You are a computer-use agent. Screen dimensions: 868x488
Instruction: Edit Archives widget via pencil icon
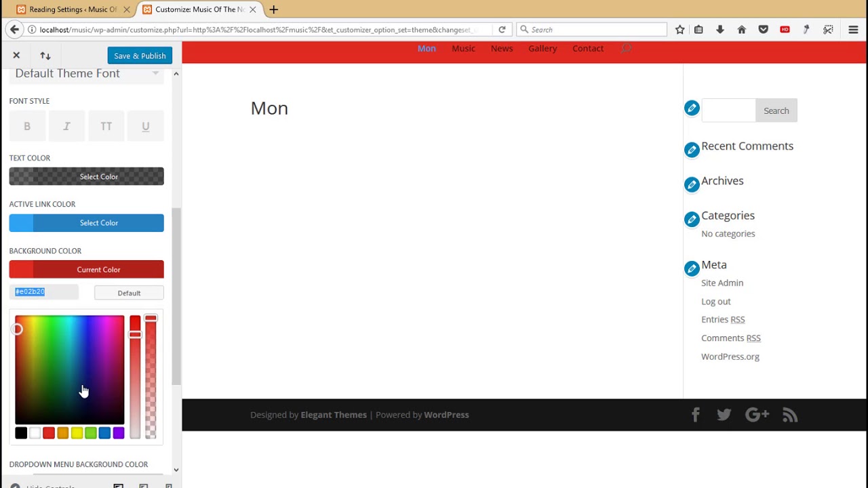pos(692,184)
